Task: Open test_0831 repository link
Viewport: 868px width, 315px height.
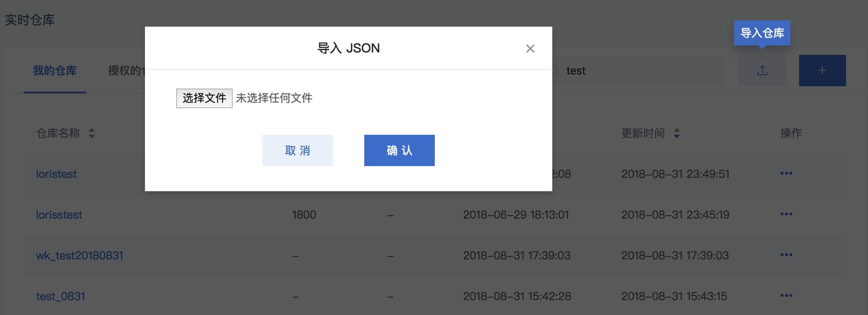Action: pyautogui.click(x=60, y=296)
